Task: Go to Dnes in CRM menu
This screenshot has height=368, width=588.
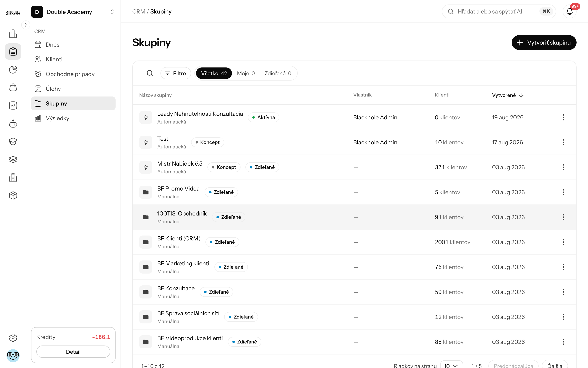Action: pyautogui.click(x=73, y=45)
